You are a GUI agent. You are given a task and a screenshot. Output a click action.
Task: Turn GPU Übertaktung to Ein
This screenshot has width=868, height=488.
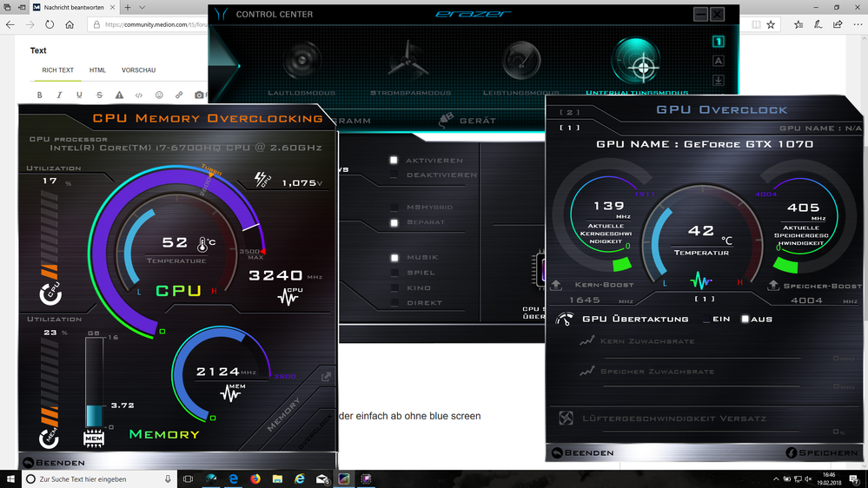pos(706,320)
